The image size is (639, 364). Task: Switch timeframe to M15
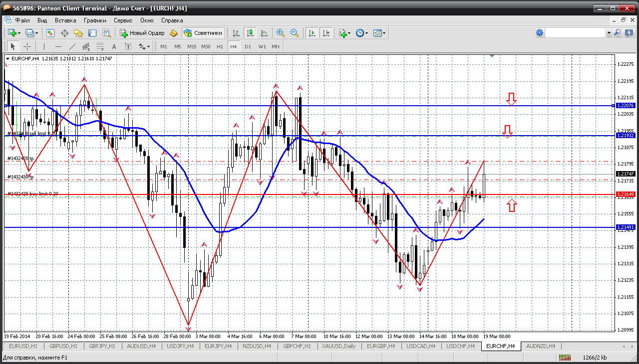(x=192, y=46)
